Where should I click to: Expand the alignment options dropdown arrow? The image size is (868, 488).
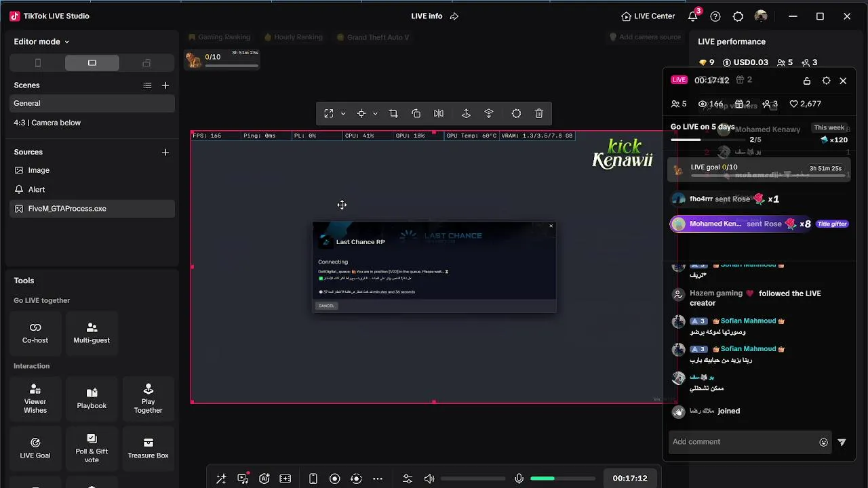coord(375,114)
